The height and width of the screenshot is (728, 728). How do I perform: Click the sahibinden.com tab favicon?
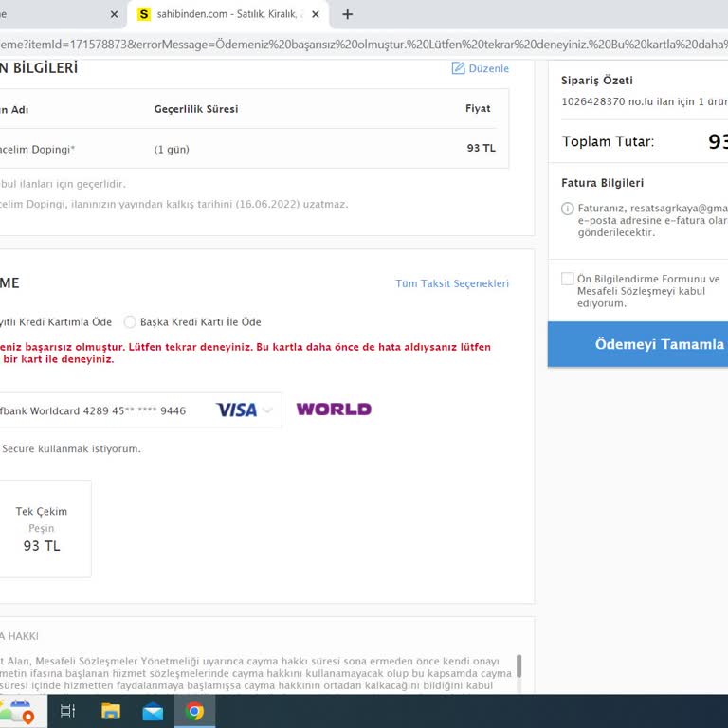[x=144, y=14]
